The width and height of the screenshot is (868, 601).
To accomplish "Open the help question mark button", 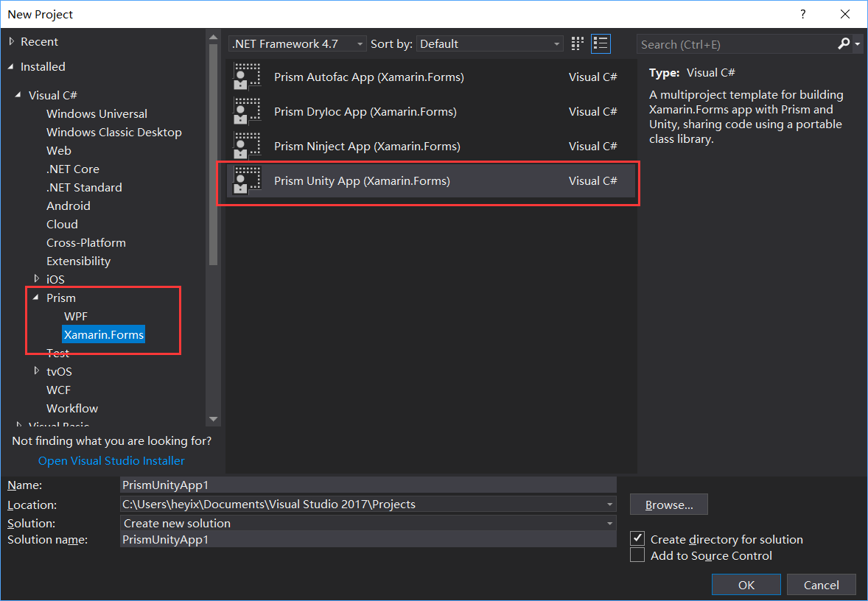I will tap(802, 14).
